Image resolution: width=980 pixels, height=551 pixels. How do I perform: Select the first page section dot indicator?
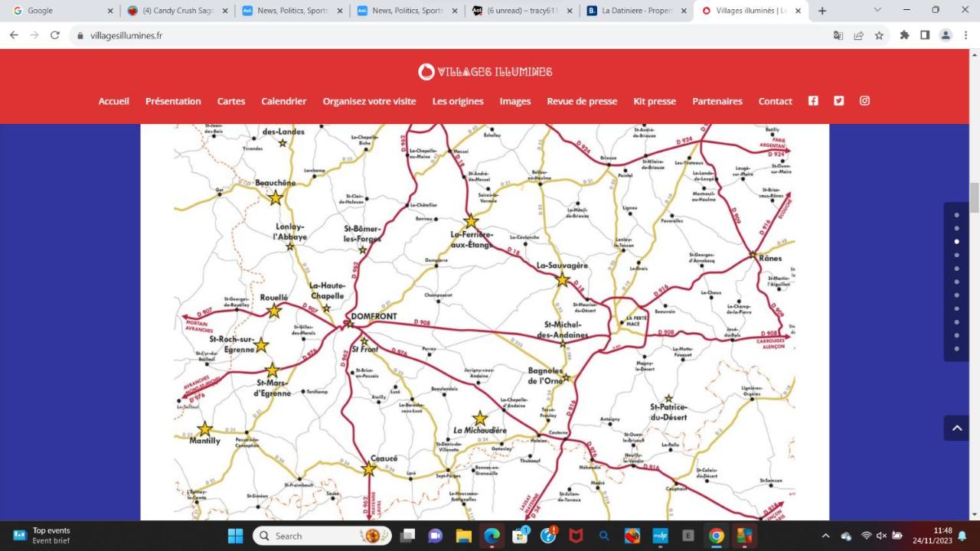tap(956, 215)
